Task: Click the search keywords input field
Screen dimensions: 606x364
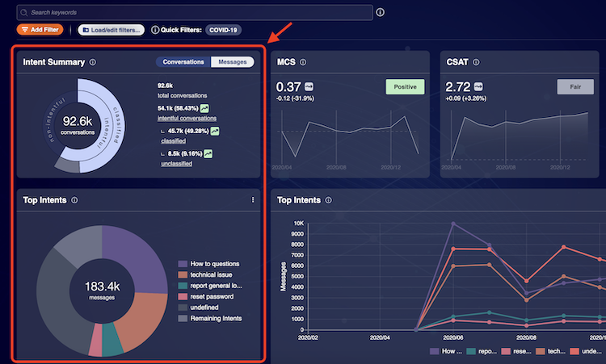Action: click(195, 12)
